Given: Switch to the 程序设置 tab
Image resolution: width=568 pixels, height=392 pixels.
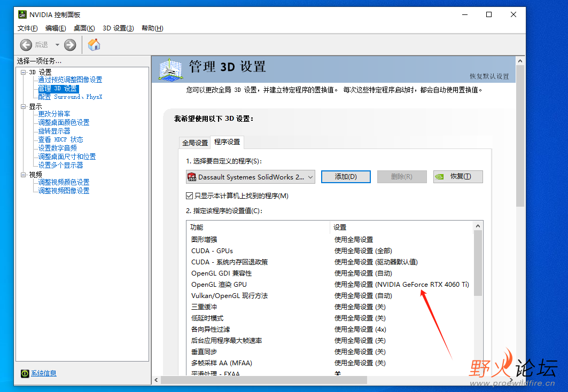Looking at the screenshot, I should tap(227, 142).
